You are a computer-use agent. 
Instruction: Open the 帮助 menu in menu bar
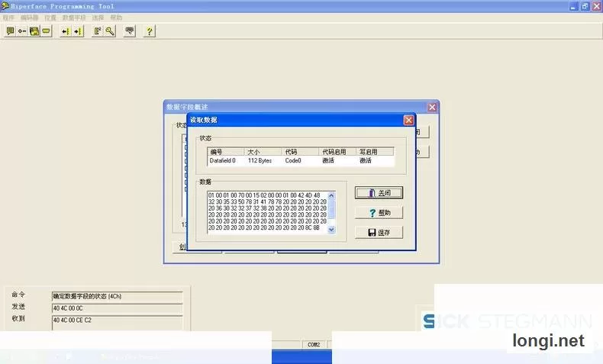(116, 18)
